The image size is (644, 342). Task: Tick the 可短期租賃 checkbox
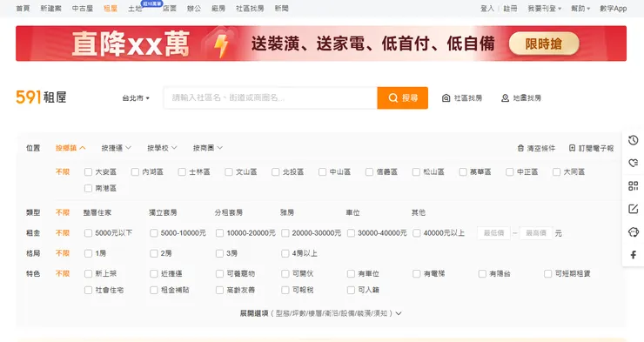[548, 274]
